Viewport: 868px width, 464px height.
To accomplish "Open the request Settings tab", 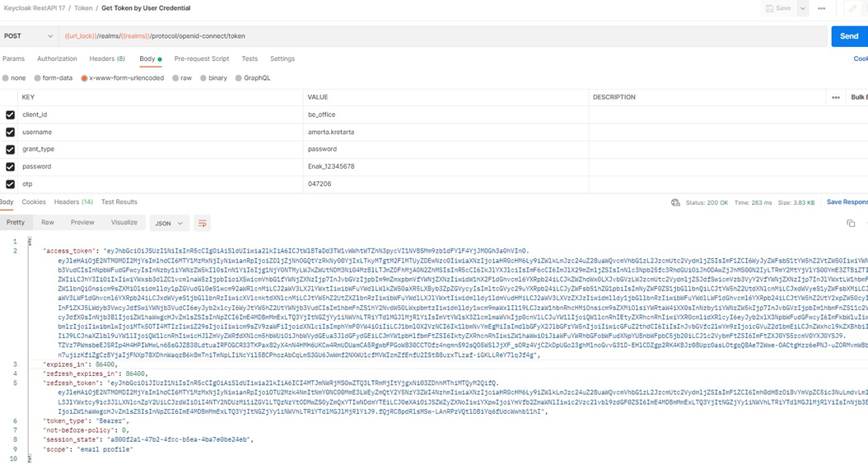I will tap(282, 58).
